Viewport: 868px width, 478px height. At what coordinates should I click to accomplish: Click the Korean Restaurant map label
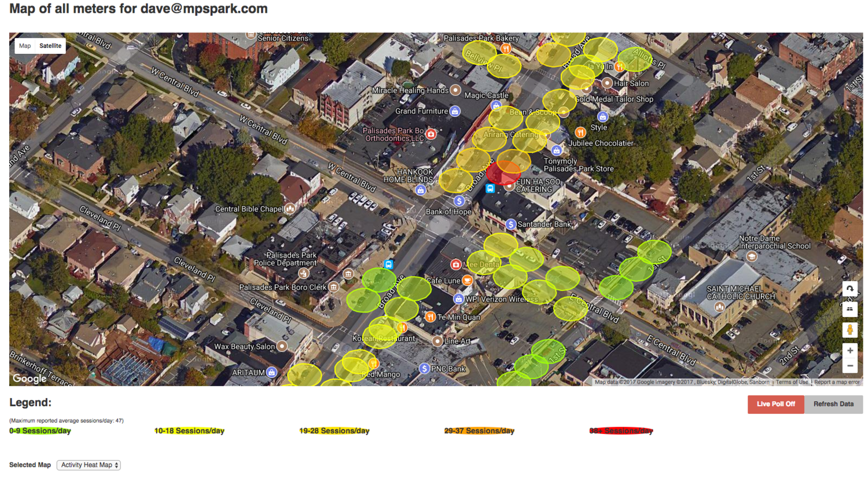click(384, 338)
